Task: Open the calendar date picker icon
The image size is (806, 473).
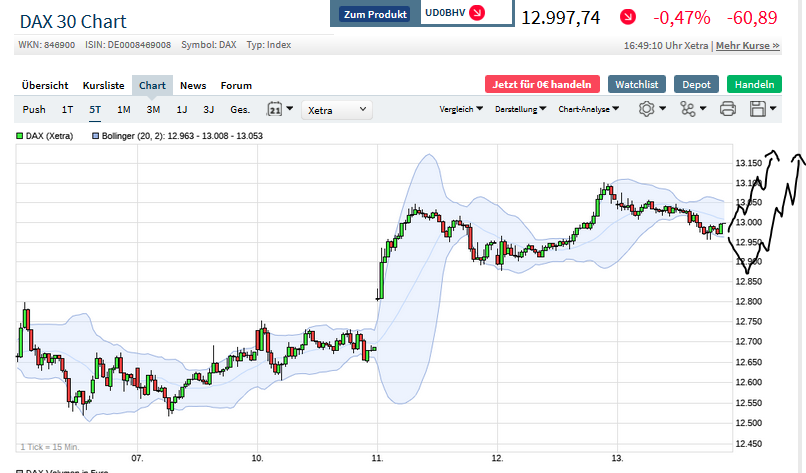Action: coord(275,109)
